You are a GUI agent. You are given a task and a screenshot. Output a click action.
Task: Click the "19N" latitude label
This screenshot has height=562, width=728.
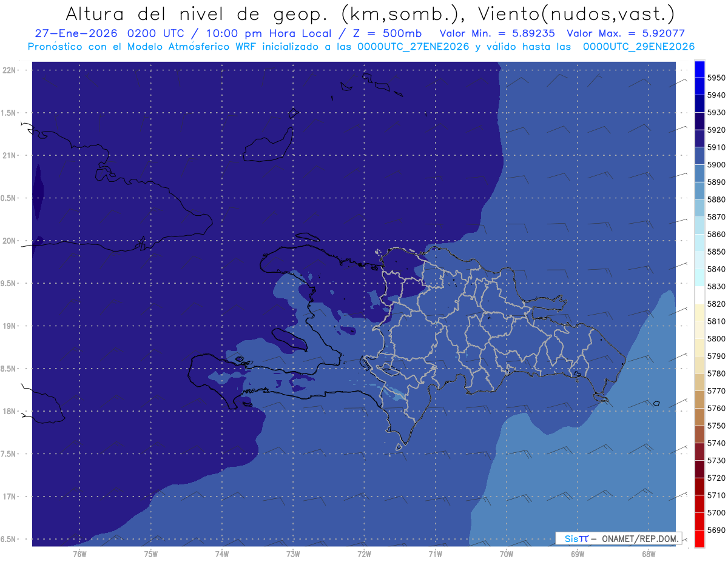(10, 326)
